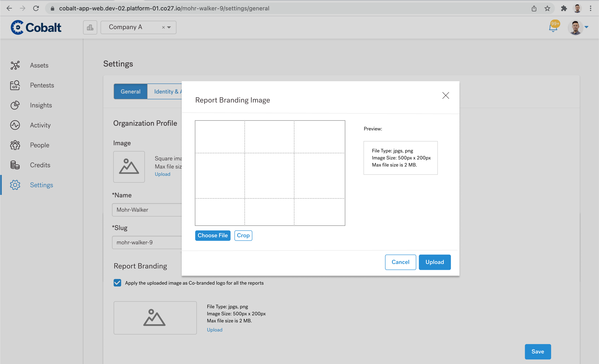Open the Chrome profile avatar
This screenshot has width=599, height=364.
(x=577, y=9)
